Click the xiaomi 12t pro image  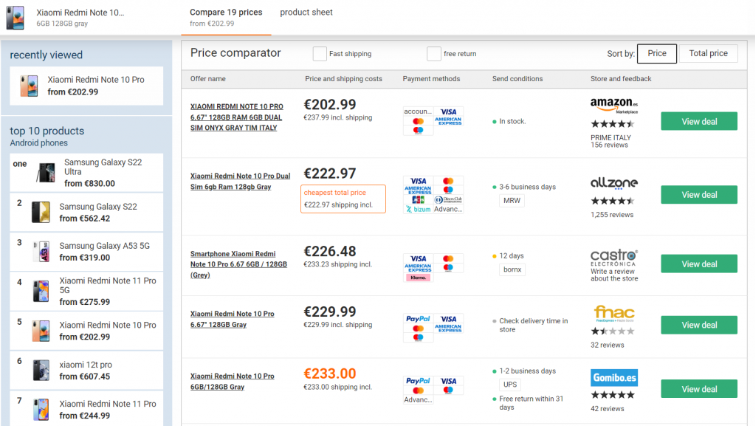[41, 371]
